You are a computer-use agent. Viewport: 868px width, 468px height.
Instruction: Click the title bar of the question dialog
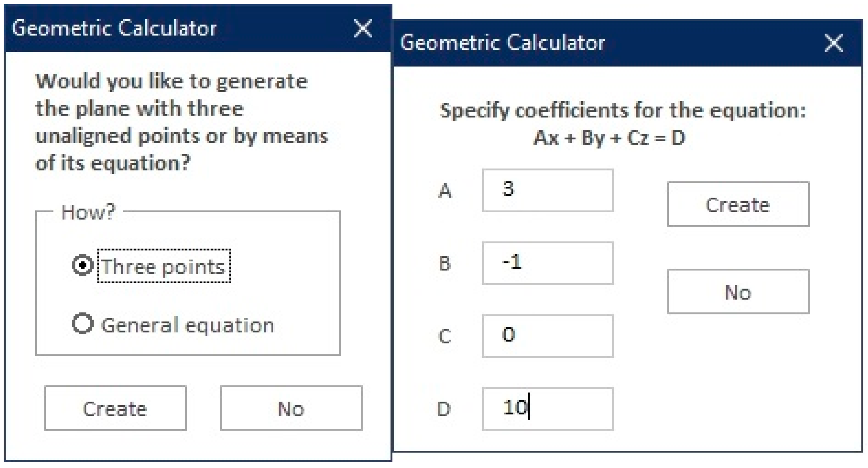pyautogui.click(x=168, y=28)
